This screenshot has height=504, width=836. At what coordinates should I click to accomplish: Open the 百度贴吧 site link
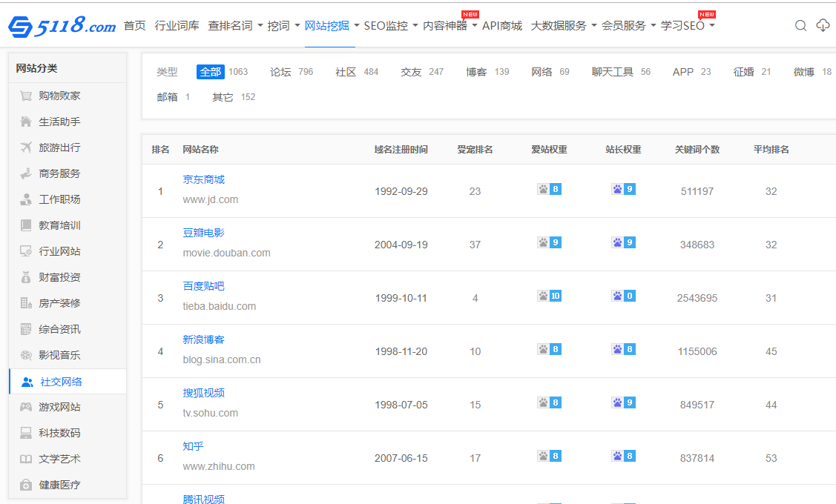coord(204,286)
